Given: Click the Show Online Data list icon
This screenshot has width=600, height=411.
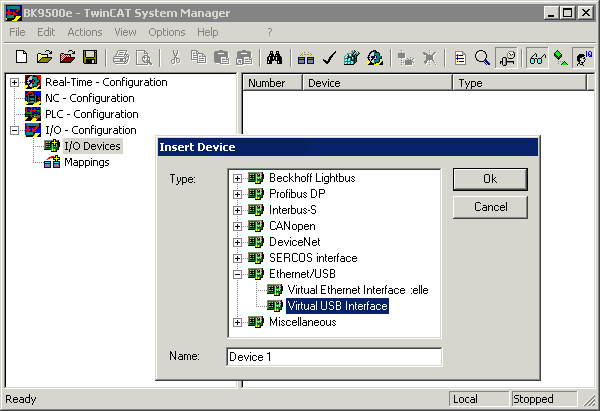Looking at the screenshot, I should (460, 58).
